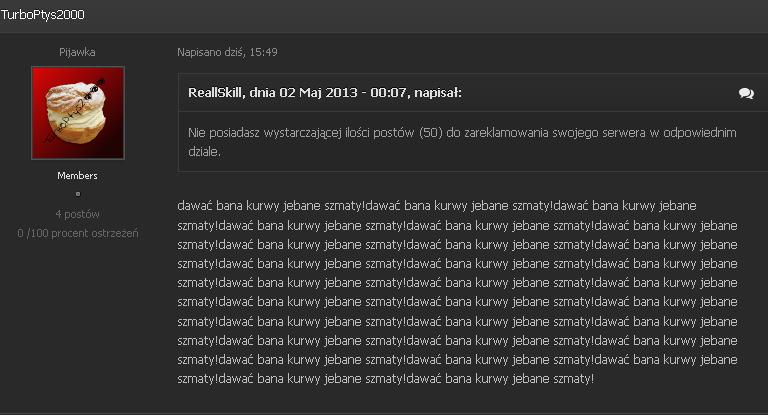Open TurboPtys2000 profile from post header
The image size is (768, 415).
[x=43, y=15]
